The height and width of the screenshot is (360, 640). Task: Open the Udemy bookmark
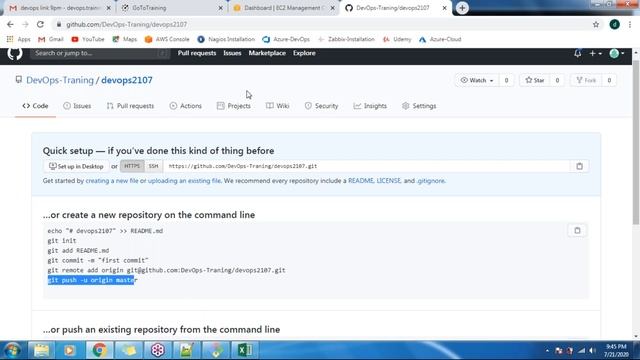pyautogui.click(x=397, y=39)
